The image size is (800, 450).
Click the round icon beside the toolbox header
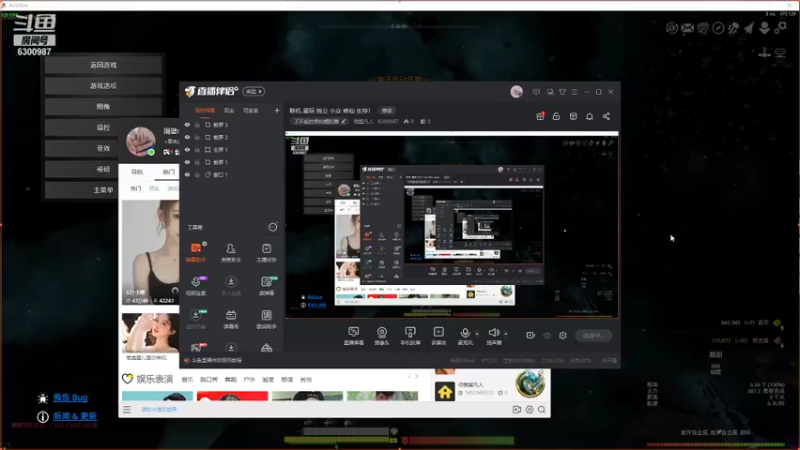click(x=273, y=227)
